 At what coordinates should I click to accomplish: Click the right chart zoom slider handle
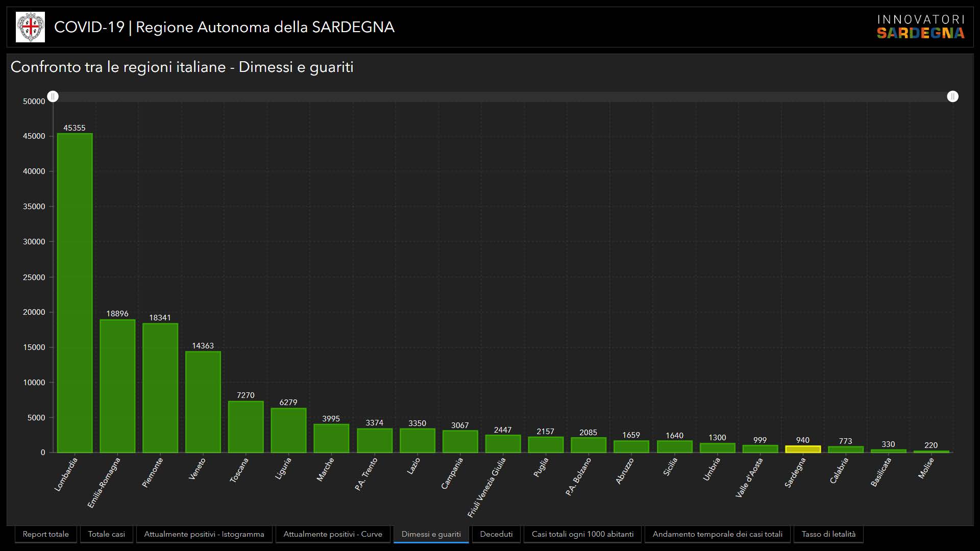click(952, 96)
